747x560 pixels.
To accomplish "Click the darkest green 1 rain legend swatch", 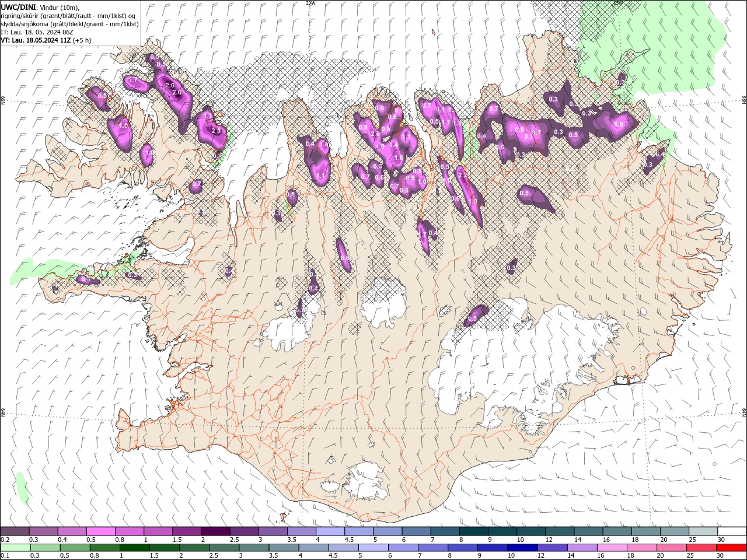I will pyautogui.click(x=134, y=548).
